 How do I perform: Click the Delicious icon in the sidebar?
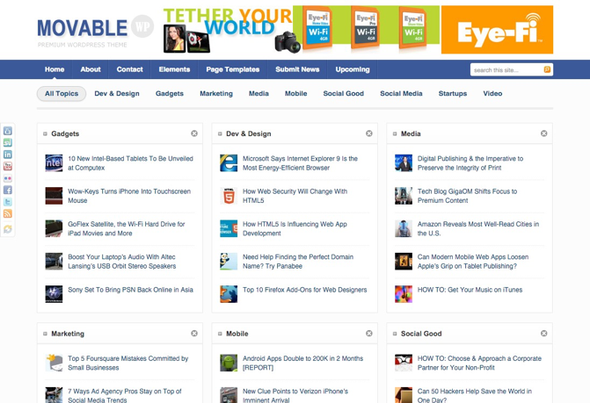tap(8, 131)
